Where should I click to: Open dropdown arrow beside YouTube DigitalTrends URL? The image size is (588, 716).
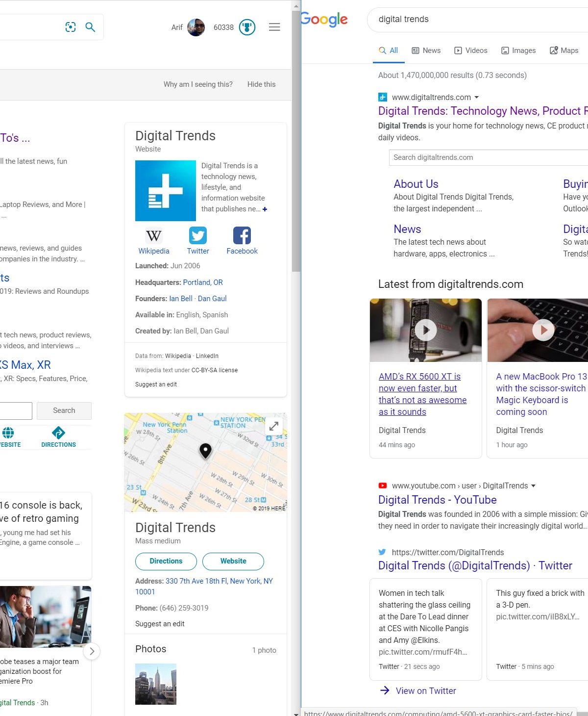click(533, 486)
